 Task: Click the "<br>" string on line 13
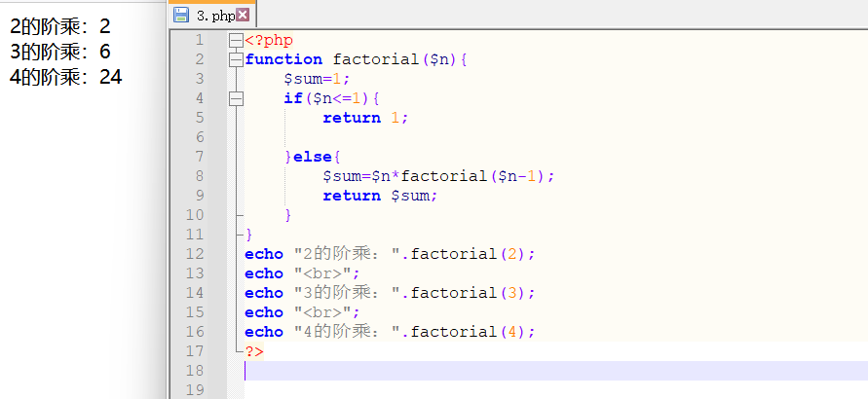(327, 273)
